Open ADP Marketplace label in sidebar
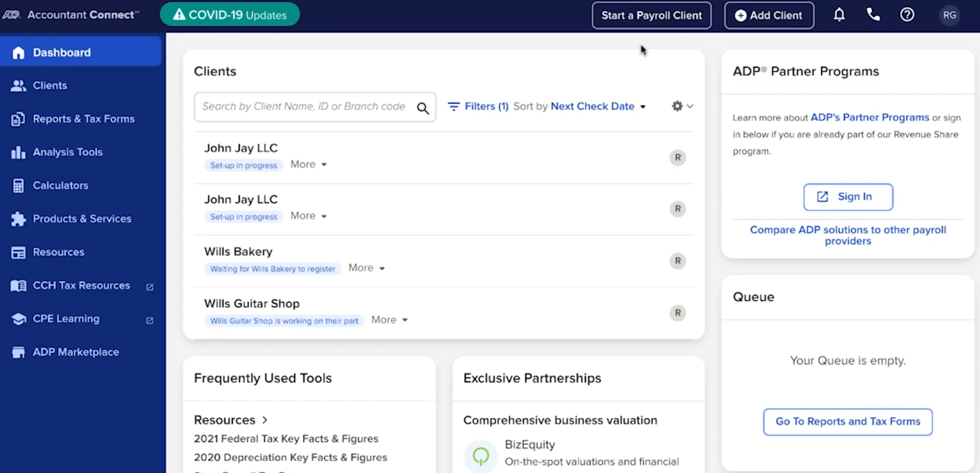Image resolution: width=980 pixels, height=473 pixels. (x=76, y=352)
